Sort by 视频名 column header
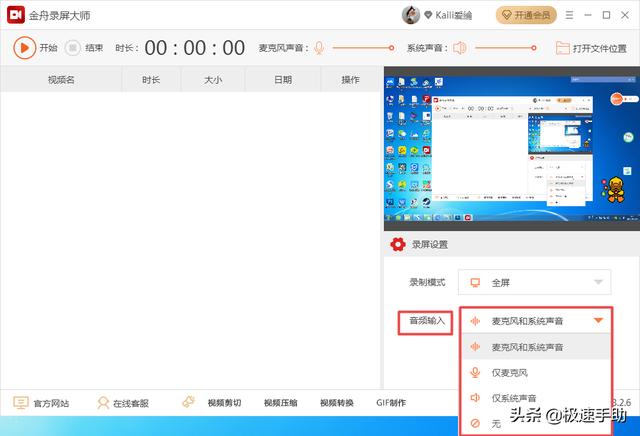This screenshot has width=640, height=436. click(x=61, y=80)
